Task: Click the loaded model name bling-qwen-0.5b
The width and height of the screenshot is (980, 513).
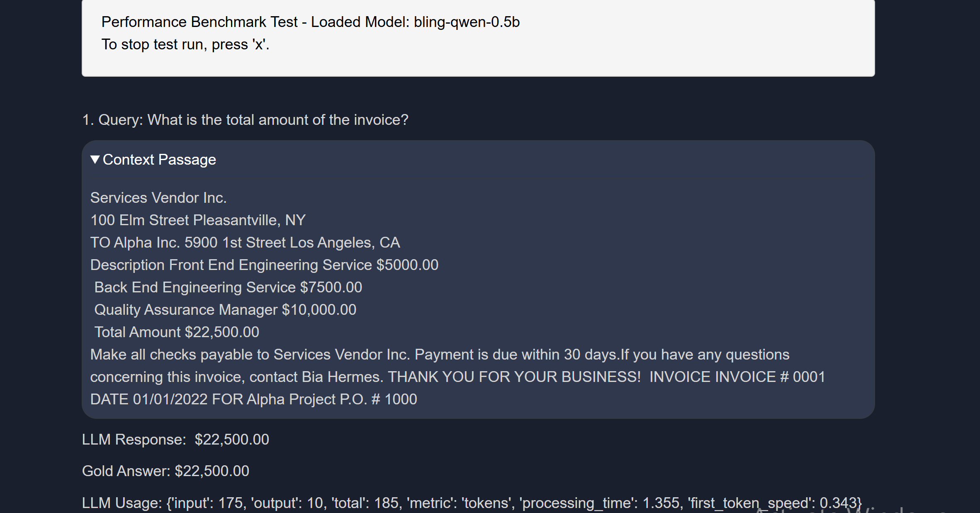Action: (467, 22)
